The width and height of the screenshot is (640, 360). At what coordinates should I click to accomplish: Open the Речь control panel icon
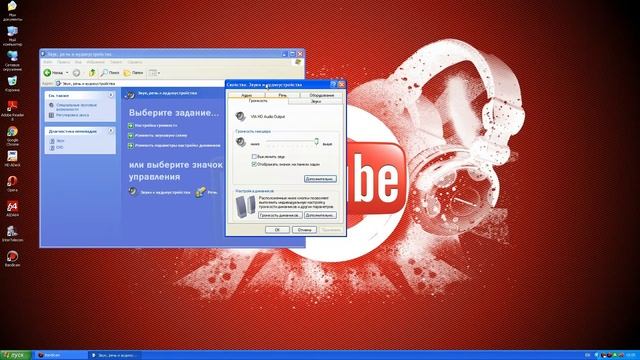pyautogui.click(x=200, y=191)
